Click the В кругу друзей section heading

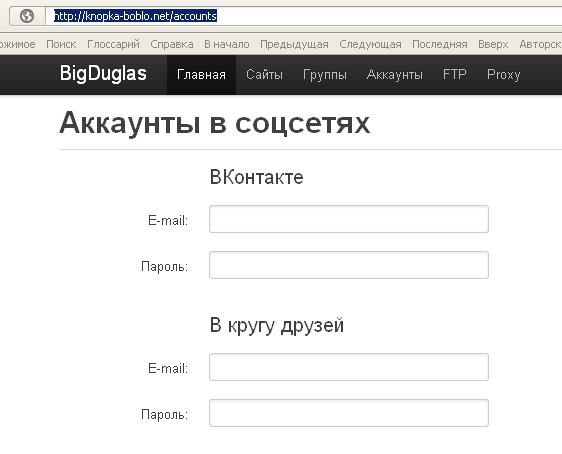tap(277, 326)
